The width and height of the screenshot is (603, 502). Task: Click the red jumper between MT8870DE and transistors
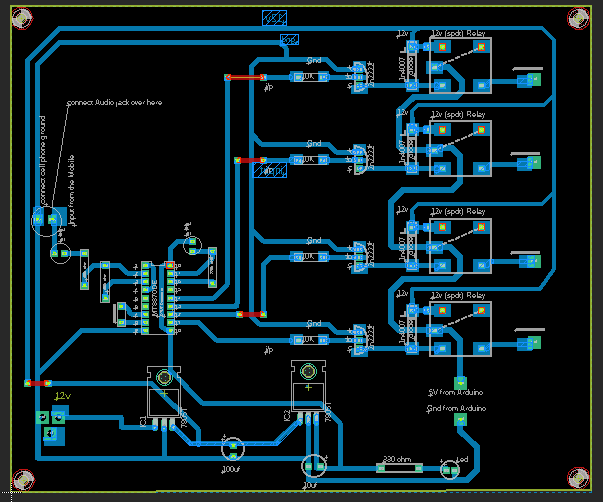(x=252, y=314)
